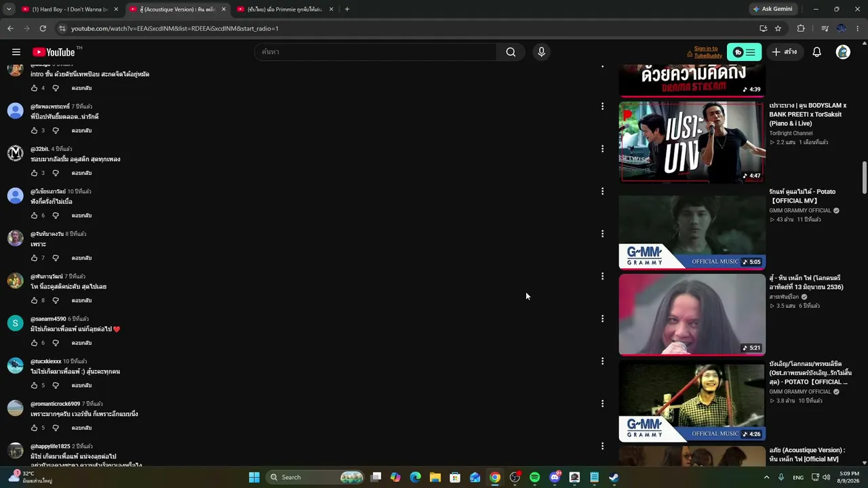This screenshot has width=868, height=488.
Task: Install app icon in address bar
Action: click(763, 28)
